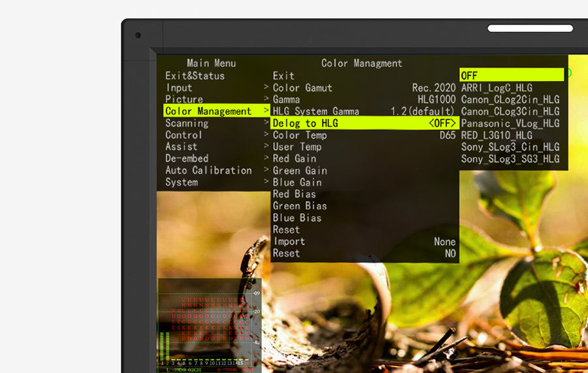Click the arrow beside Input

point(267,87)
